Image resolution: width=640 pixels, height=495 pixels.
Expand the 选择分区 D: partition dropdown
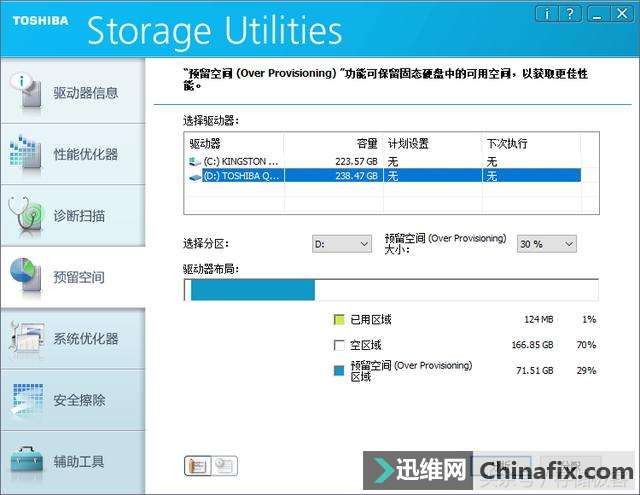click(x=342, y=244)
